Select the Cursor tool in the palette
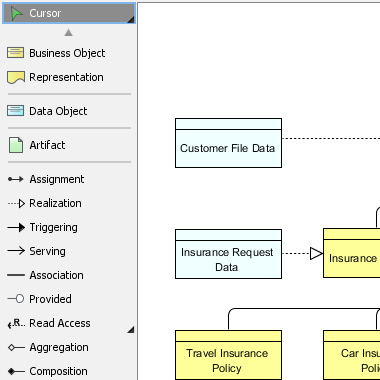This screenshot has height=380, width=380. [69, 13]
